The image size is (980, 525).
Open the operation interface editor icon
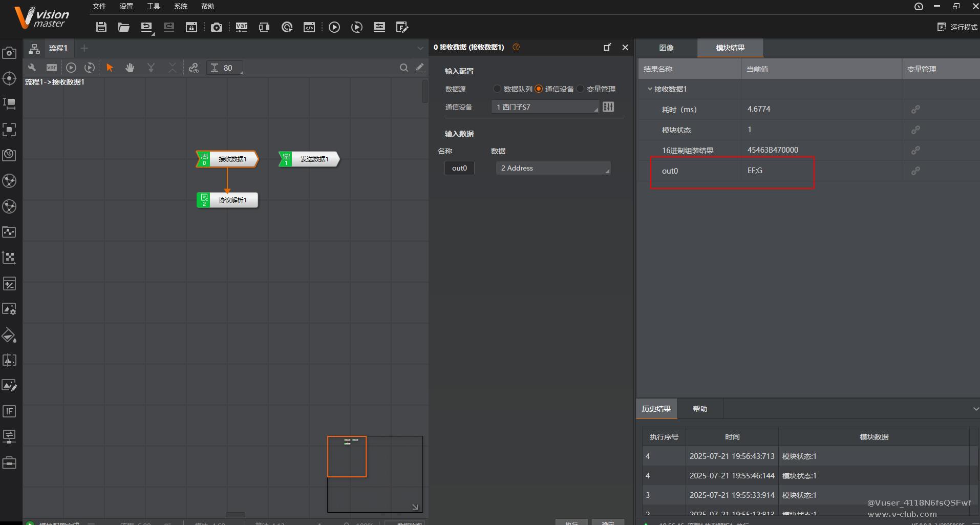(x=402, y=27)
